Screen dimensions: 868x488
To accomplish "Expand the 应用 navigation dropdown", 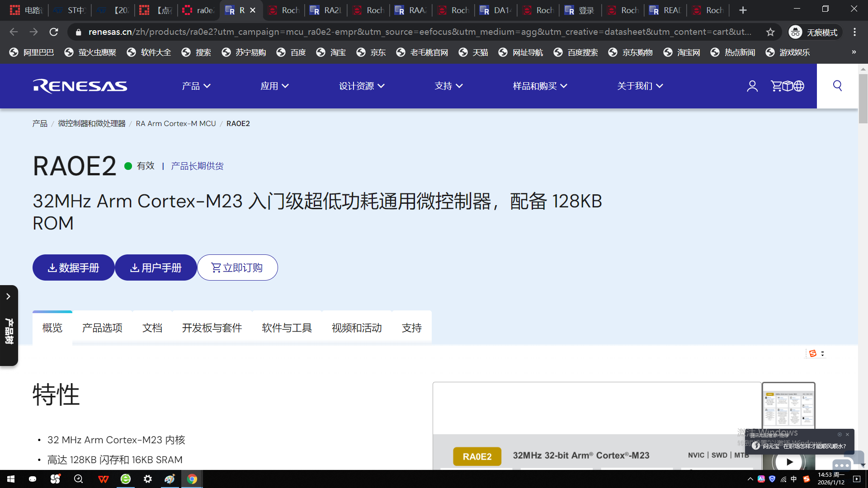I will click(x=274, y=86).
